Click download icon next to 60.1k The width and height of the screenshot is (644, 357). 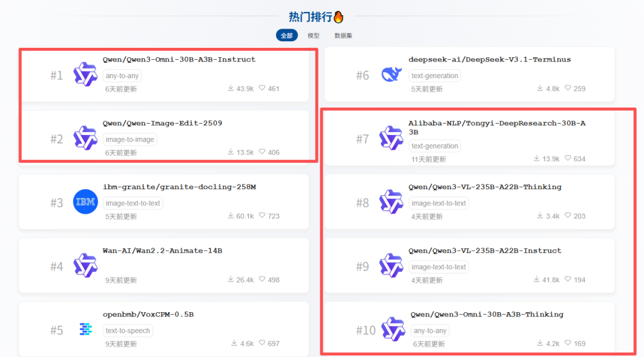pyautogui.click(x=231, y=216)
